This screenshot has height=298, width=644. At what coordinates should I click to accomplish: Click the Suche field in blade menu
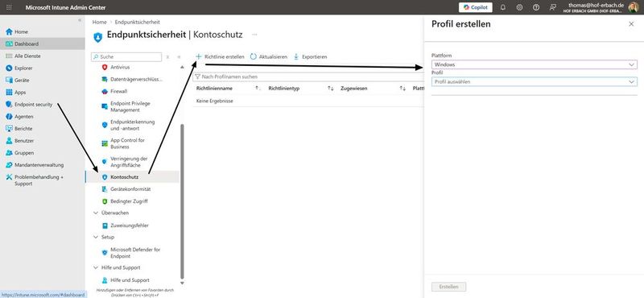point(126,56)
